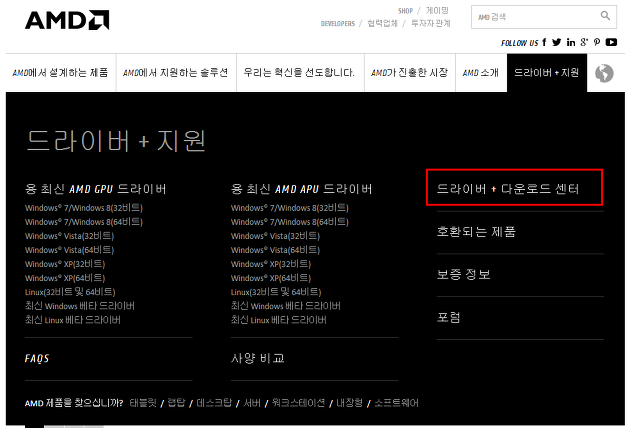Click APU Windows 7/Windows 8(32비트) driver link

click(290, 208)
